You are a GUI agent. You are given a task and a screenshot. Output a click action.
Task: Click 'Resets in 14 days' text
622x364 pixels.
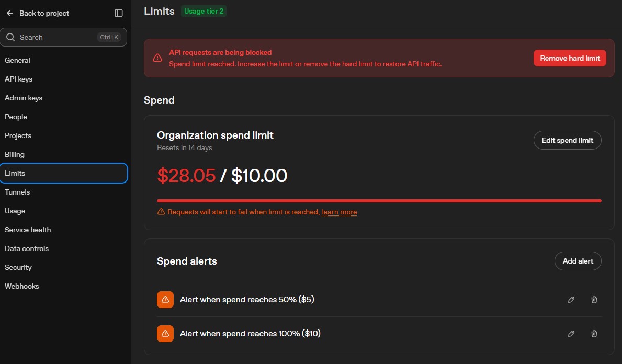point(185,148)
